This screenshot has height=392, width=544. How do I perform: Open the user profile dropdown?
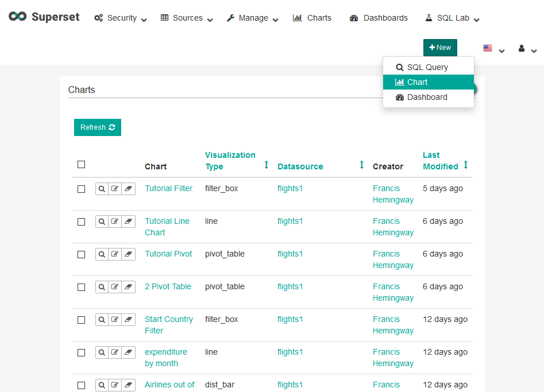click(527, 49)
